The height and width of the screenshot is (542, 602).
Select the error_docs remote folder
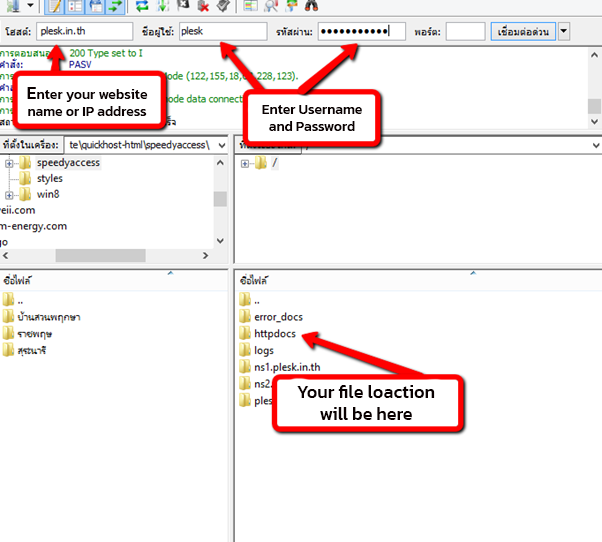pos(278,317)
